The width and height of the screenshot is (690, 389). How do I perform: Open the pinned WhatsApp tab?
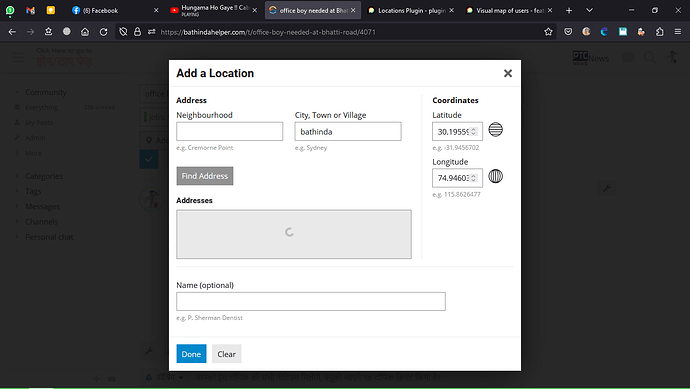pyautogui.click(x=10, y=11)
